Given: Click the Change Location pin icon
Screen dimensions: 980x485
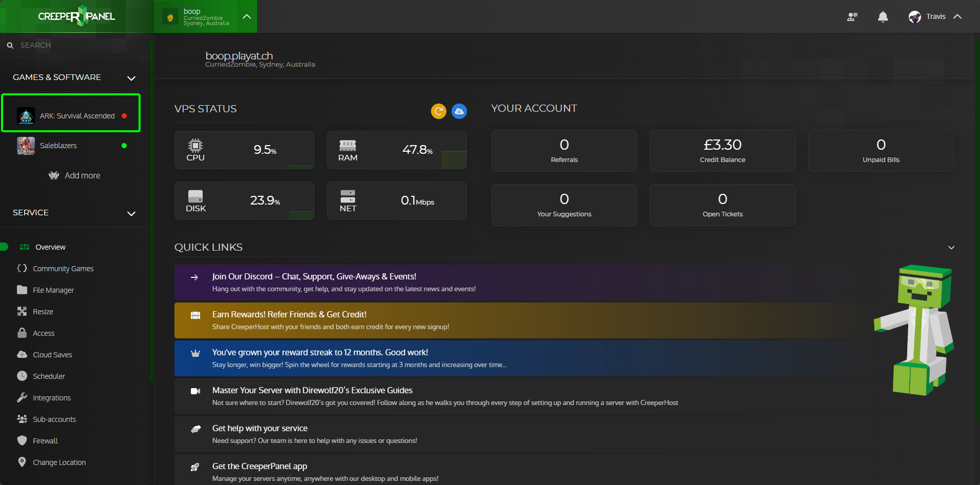Looking at the screenshot, I should [22, 462].
